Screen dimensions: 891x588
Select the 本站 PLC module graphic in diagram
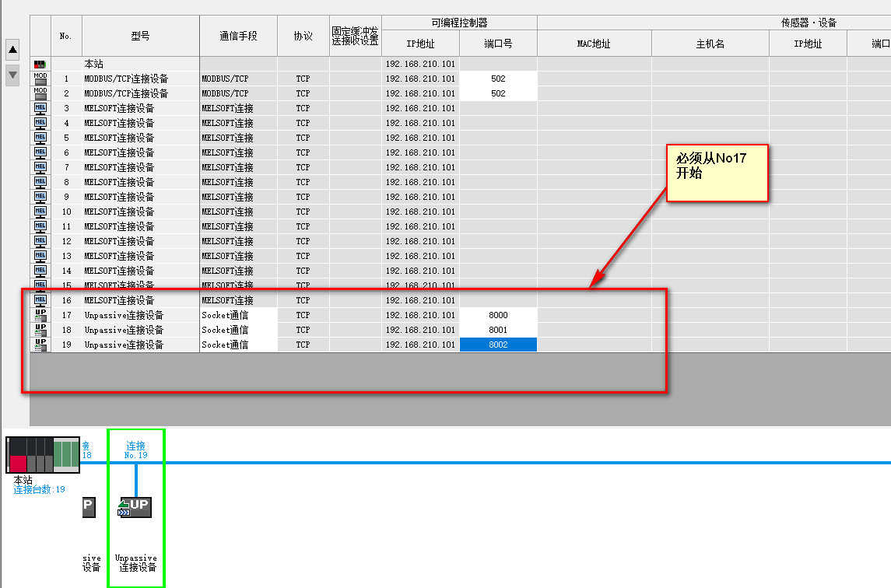[43, 455]
